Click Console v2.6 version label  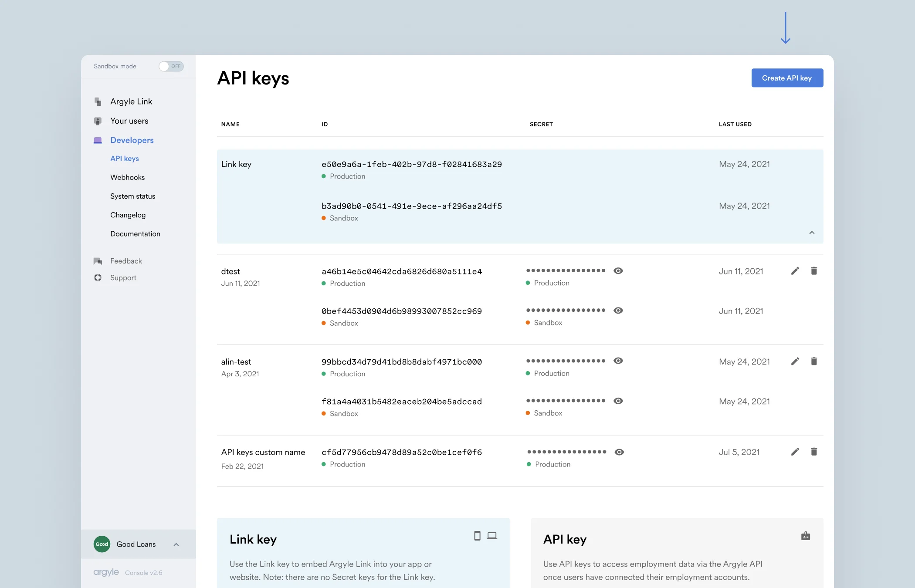[x=143, y=573]
